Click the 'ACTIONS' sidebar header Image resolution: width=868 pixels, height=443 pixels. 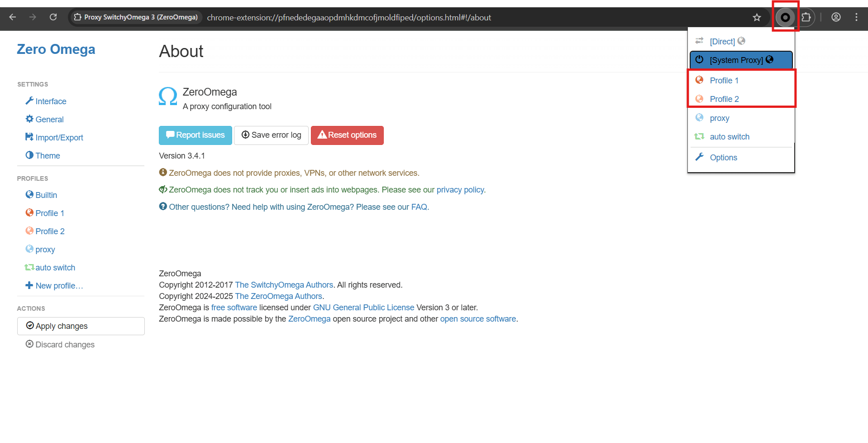tap(31, 308)
